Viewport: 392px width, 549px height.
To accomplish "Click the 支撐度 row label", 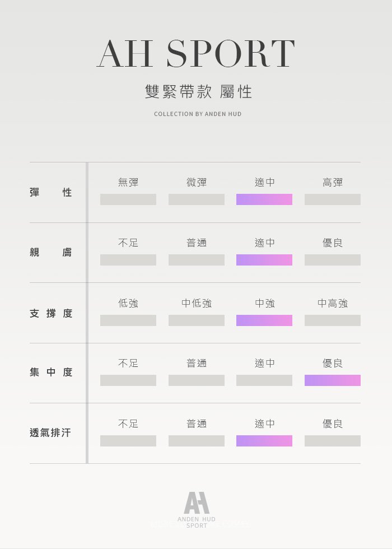I will click(x=51, y=313).
